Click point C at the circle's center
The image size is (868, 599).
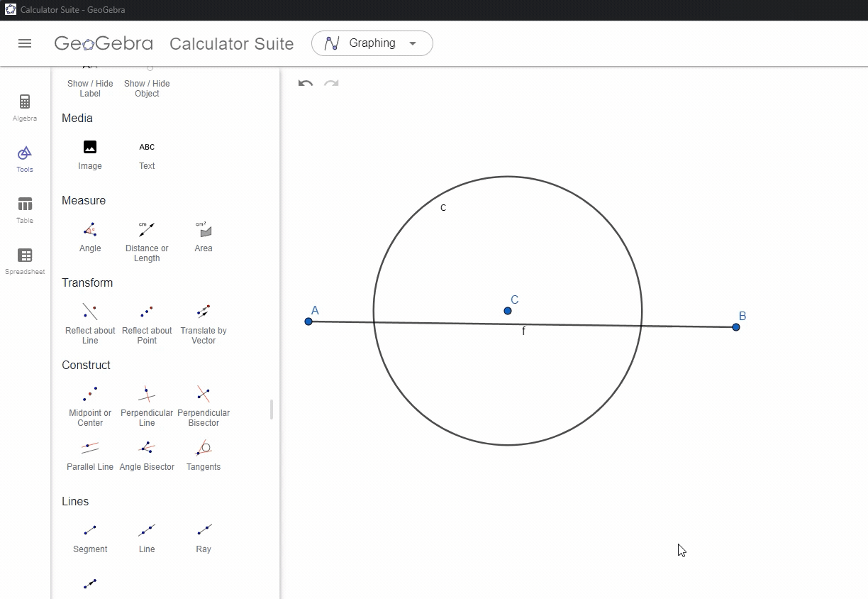pos(508,311)
